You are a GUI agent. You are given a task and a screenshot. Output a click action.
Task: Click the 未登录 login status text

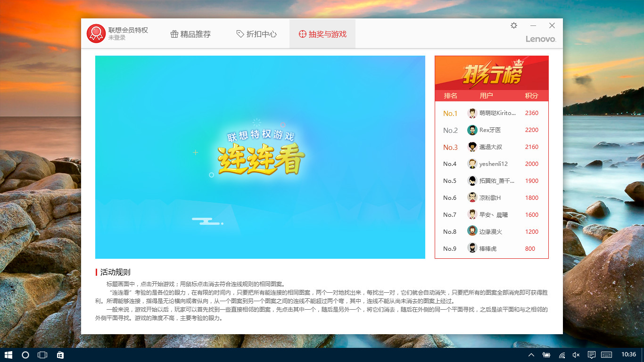(x=117, y=38)
